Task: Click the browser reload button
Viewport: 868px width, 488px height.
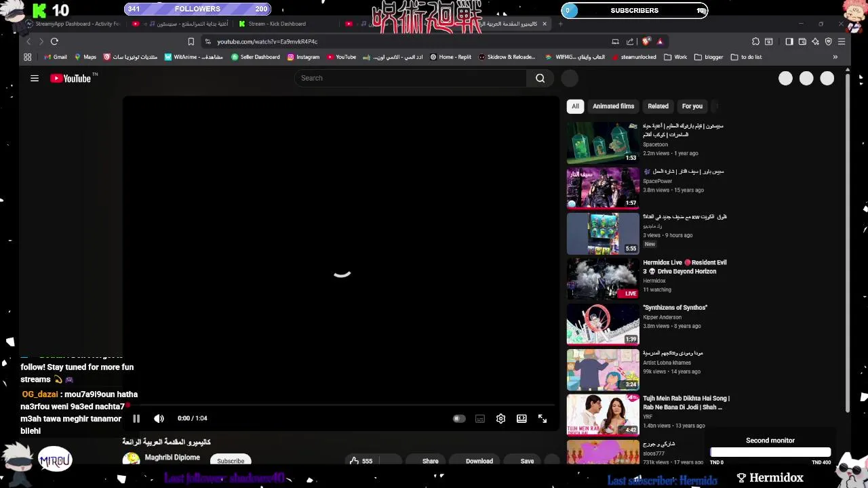Action: tap(54, 41)
